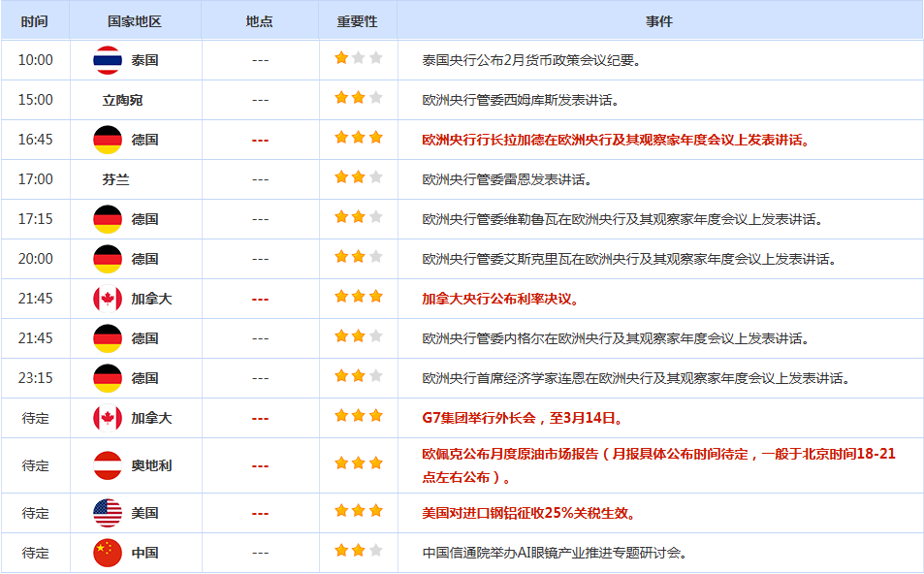The height and width of the screenshot is (574, 924).
Task: Click the 国家地区 column header
Action: click(x=135, y=20)
